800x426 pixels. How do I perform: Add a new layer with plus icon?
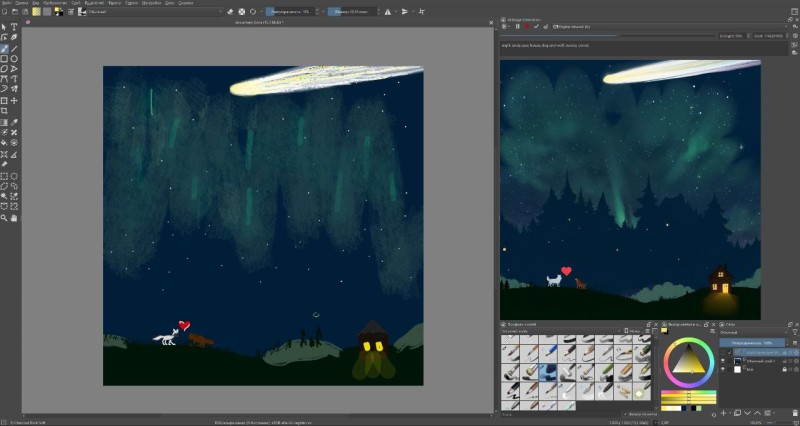click(725, 410)
